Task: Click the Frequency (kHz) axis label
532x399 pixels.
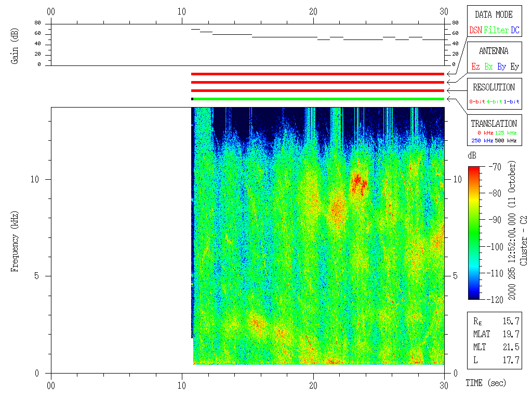Action: click(15, 241)
